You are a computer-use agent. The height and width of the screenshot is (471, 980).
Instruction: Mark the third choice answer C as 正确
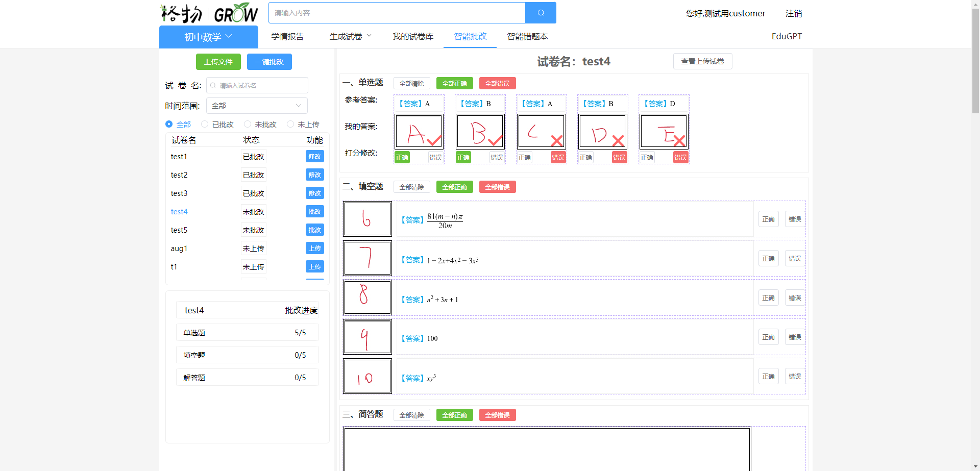525,157
